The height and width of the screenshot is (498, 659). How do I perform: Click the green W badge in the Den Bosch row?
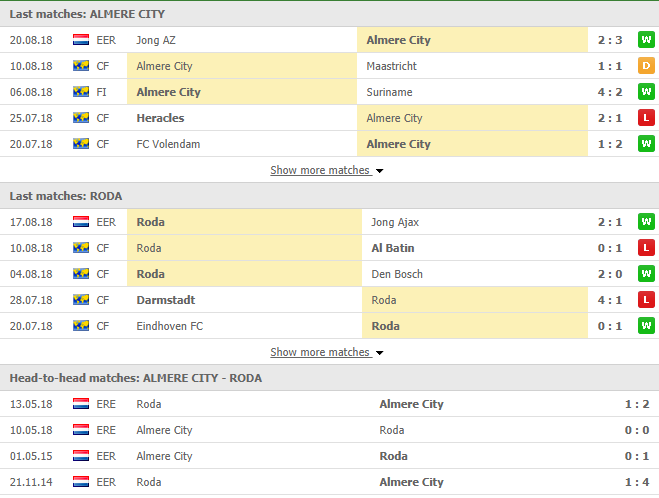tap(646, 274)
